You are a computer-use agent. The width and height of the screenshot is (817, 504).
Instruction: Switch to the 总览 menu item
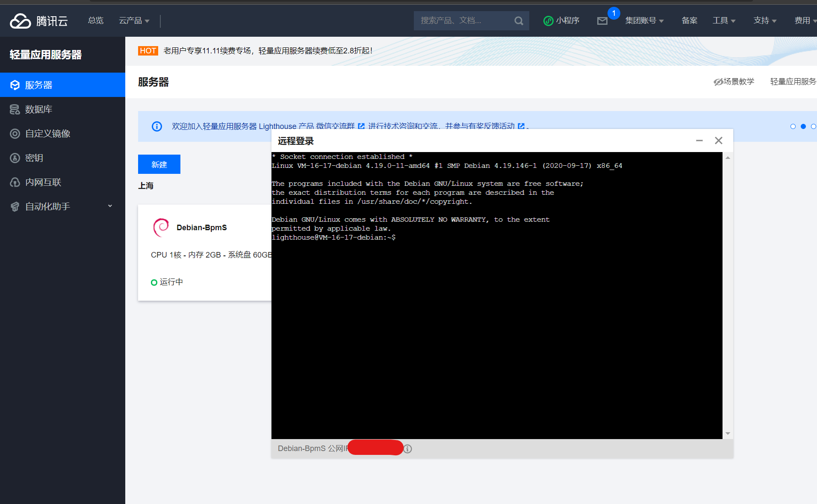[x=95, y=20]
